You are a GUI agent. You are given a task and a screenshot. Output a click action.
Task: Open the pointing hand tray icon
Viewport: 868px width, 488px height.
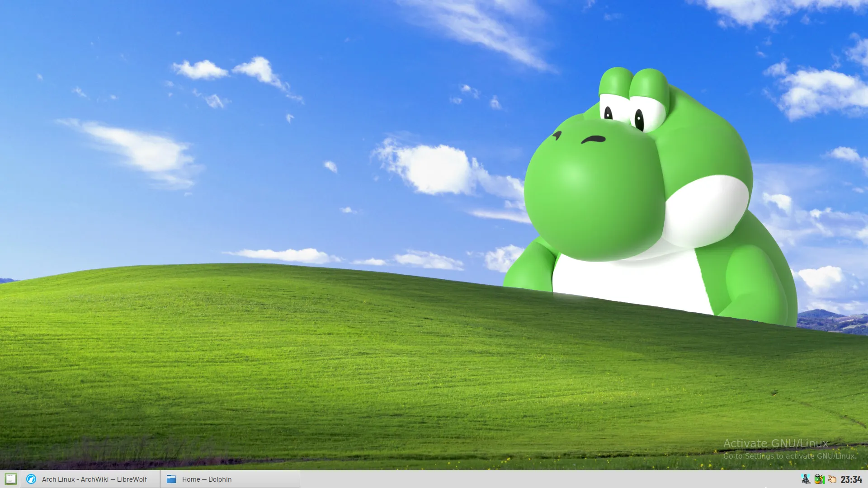pyautogui.click(x=832, y=479)
